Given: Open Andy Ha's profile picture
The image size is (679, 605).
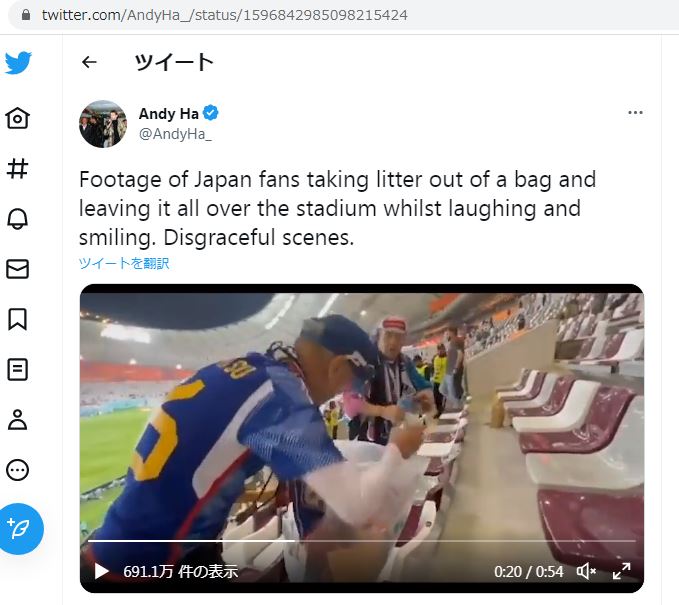Looking at the screenshot, I should coord(103,124).
